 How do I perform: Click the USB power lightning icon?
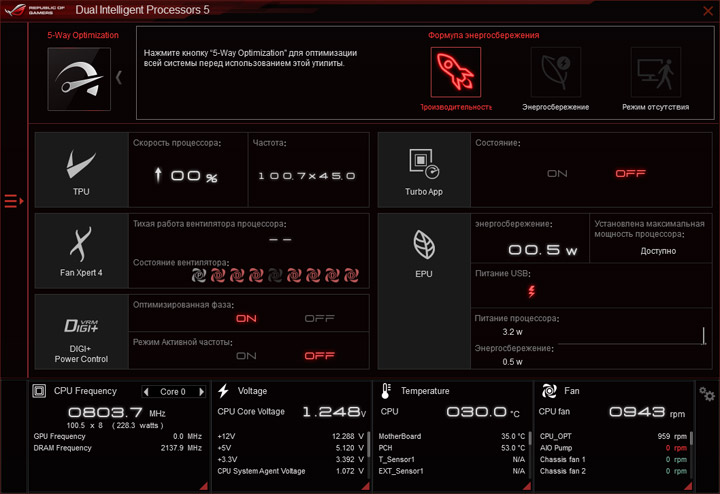(531, 291)
